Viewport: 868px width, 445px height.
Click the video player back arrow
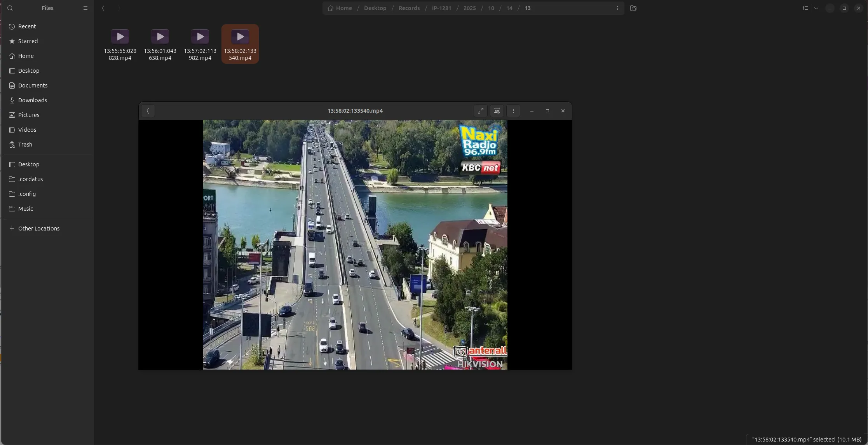(148, 111)
